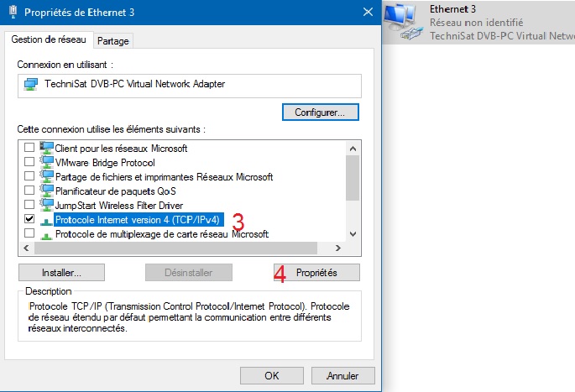
Task: Click the Annuler button
Action: (x=342, y=376)
